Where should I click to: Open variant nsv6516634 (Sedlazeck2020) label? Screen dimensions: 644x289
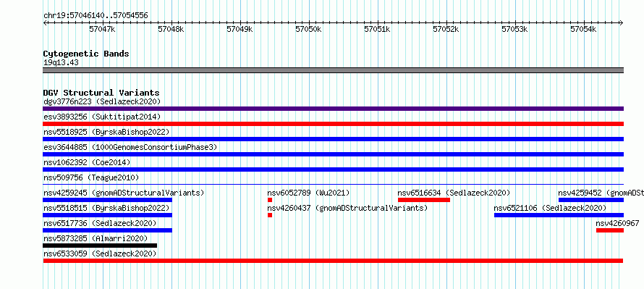point(454,193)
